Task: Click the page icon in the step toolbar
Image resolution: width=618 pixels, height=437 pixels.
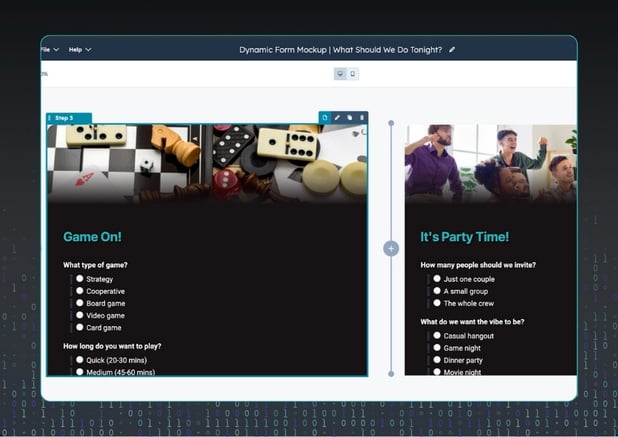Action: [x=325, y=117]
